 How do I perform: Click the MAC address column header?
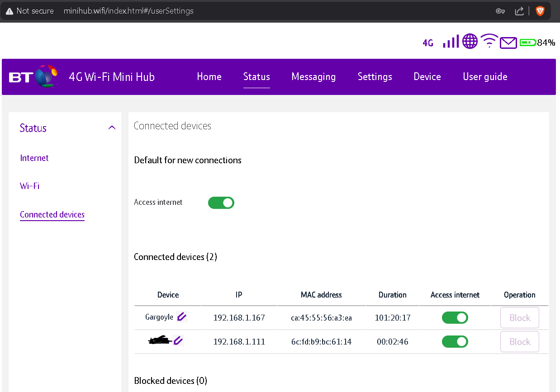(x=321, y=295)
